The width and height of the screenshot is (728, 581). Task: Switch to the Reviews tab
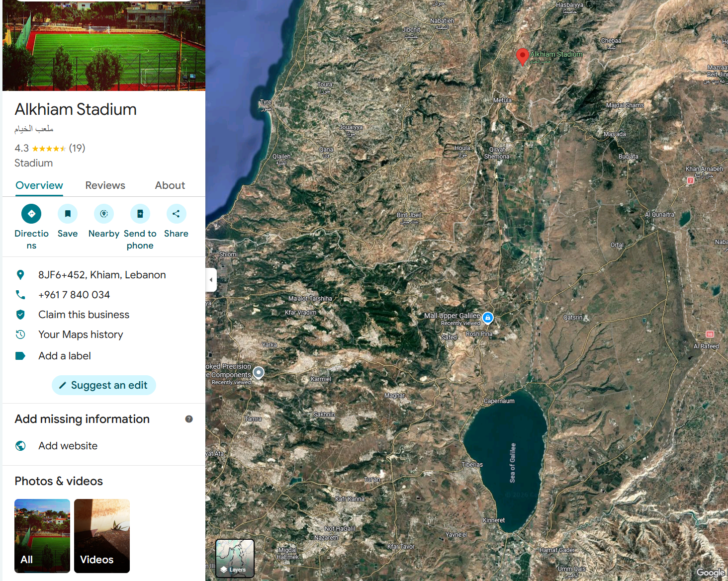[x=105, y=185]
